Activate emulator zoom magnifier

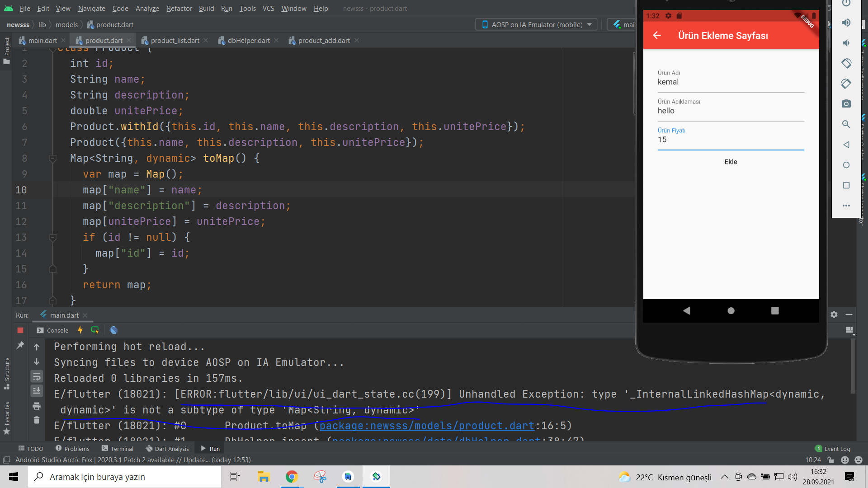(x=846, y=124)
